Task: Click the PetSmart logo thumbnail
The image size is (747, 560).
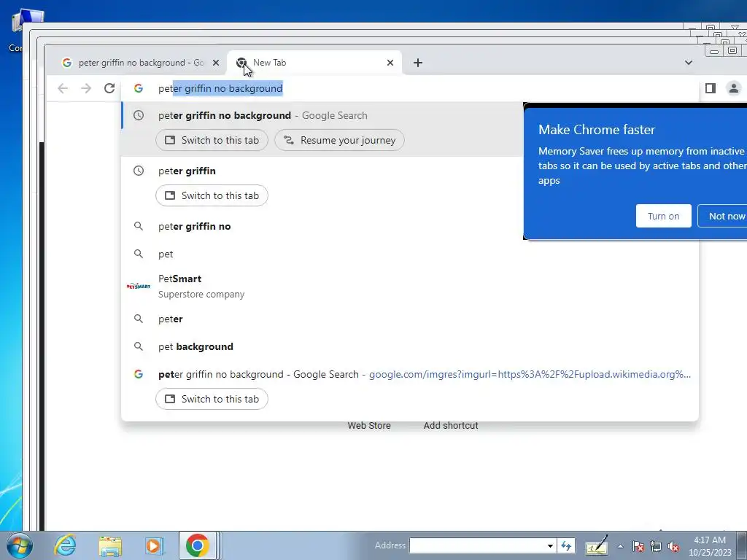Action: 139,286
